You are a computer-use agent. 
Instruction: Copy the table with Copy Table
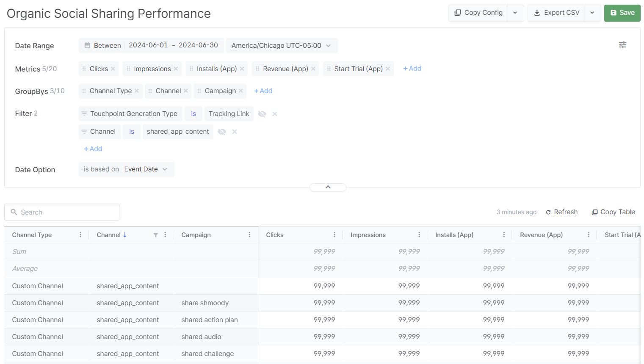click(613, 212)
